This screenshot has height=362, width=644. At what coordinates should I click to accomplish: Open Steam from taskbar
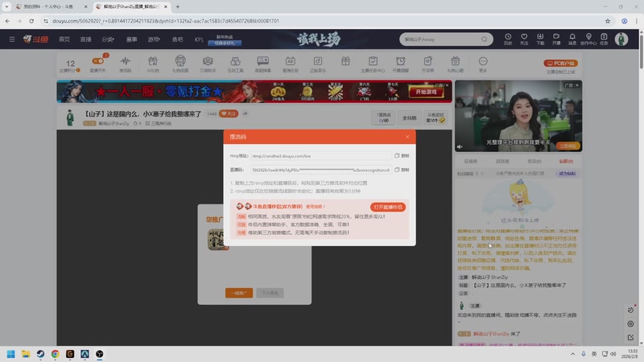coord(41,354)
